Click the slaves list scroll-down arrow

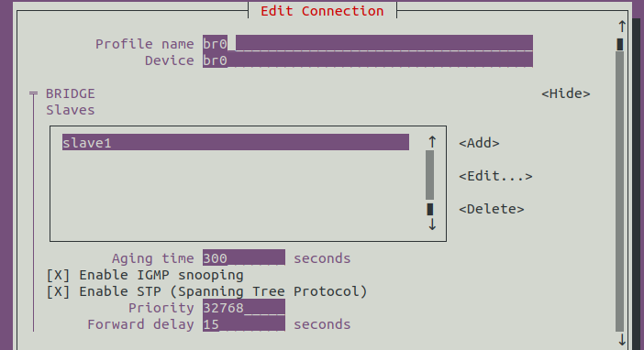[x=432, y=224]
